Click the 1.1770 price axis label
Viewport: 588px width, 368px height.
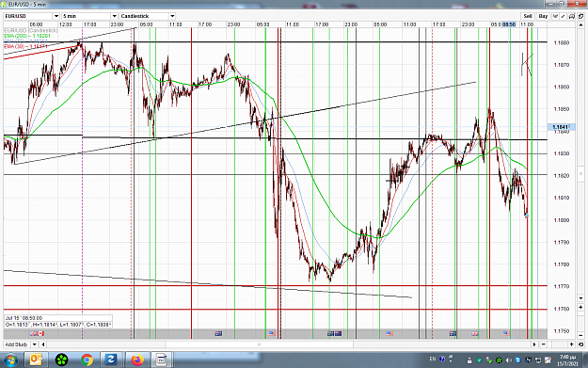(x=562, y=287)
